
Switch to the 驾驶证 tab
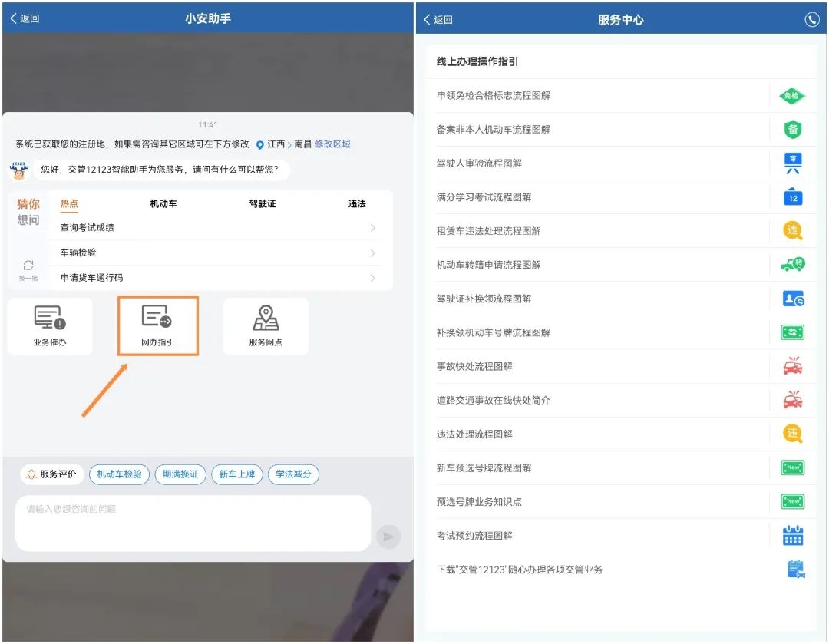point(263,204)
